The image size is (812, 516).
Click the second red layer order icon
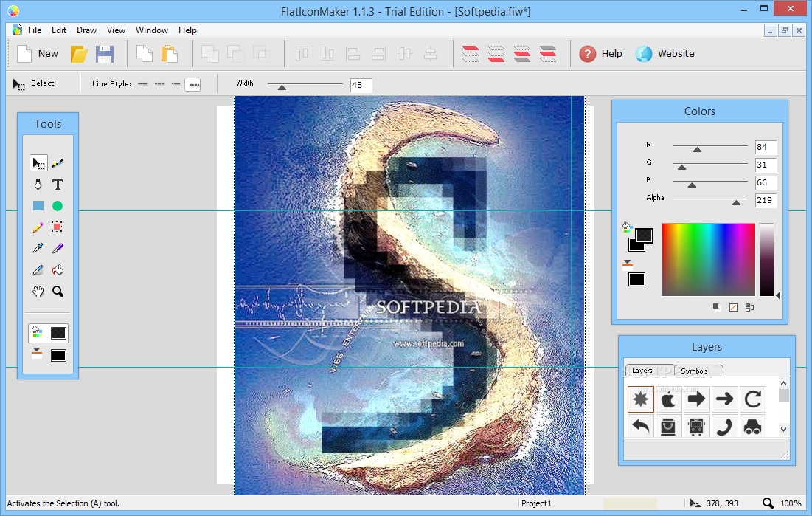click(x=496, y=54)
